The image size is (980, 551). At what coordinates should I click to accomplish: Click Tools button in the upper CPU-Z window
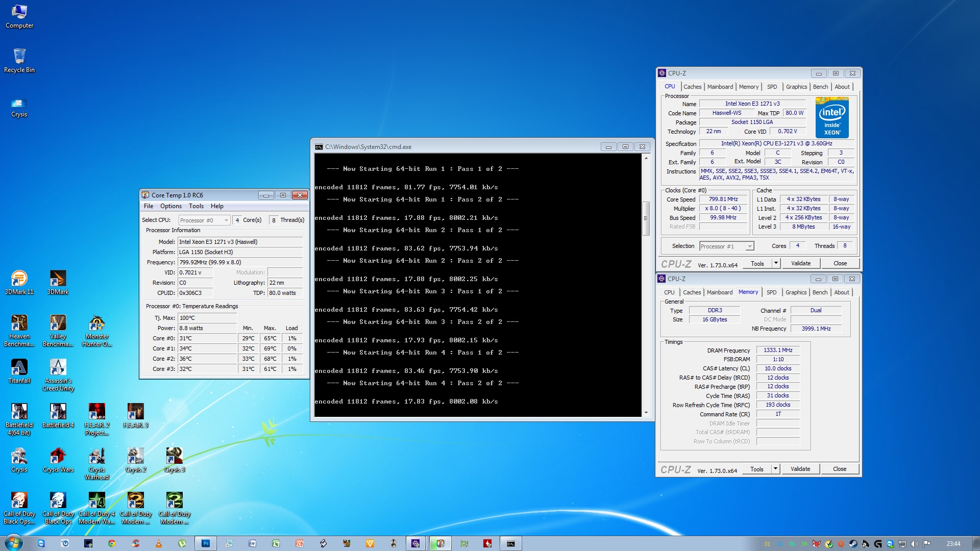(x=757, y=263)
